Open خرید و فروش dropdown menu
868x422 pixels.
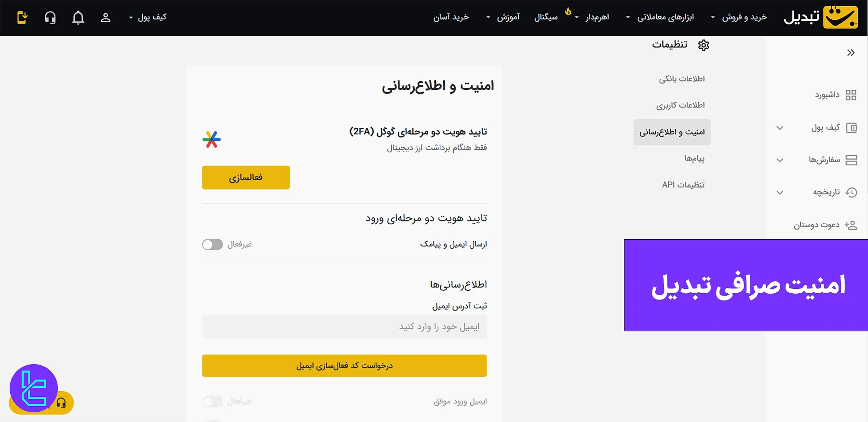tap(739, 17)
